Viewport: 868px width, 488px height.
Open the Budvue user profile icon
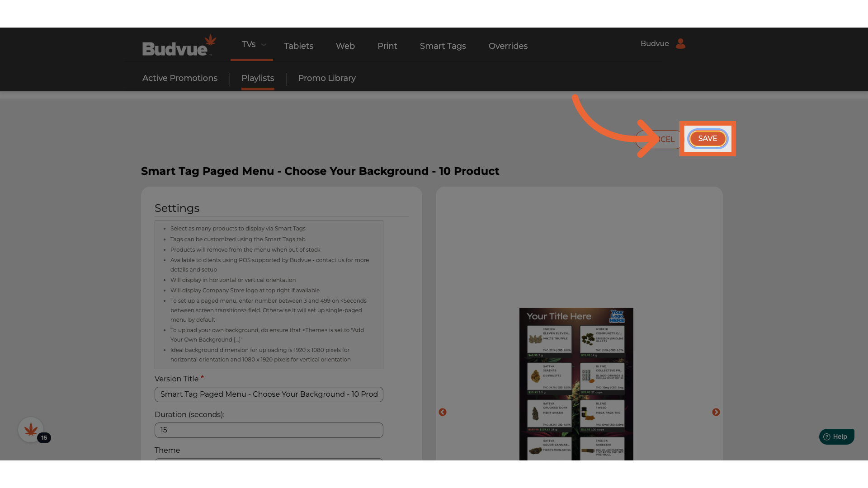click(x=680, y=44)
